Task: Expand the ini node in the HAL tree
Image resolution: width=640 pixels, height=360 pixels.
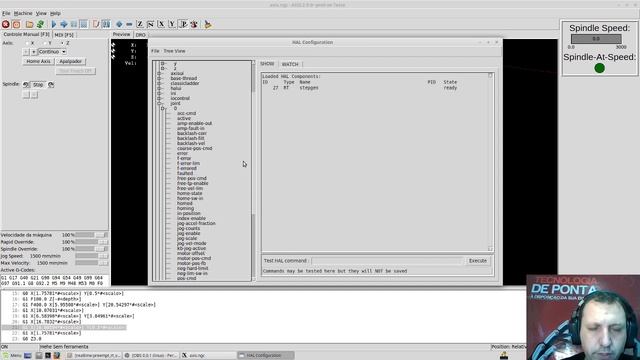Action: tap(159, 93)
